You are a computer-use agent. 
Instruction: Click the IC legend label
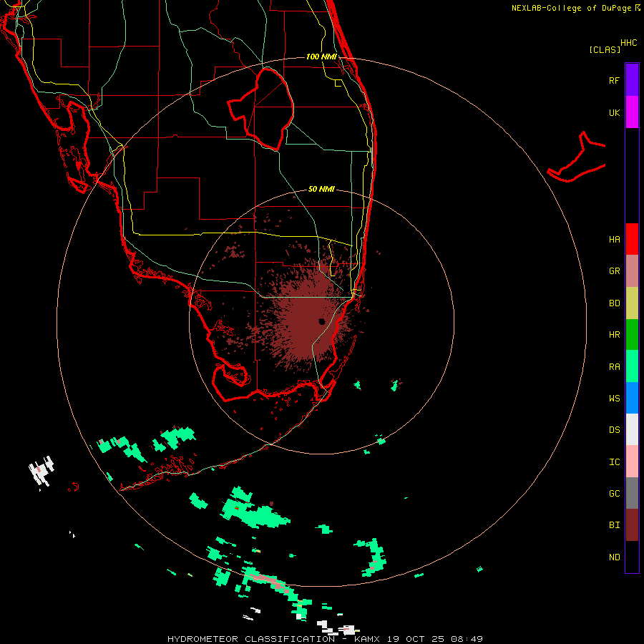coord(614,462)
